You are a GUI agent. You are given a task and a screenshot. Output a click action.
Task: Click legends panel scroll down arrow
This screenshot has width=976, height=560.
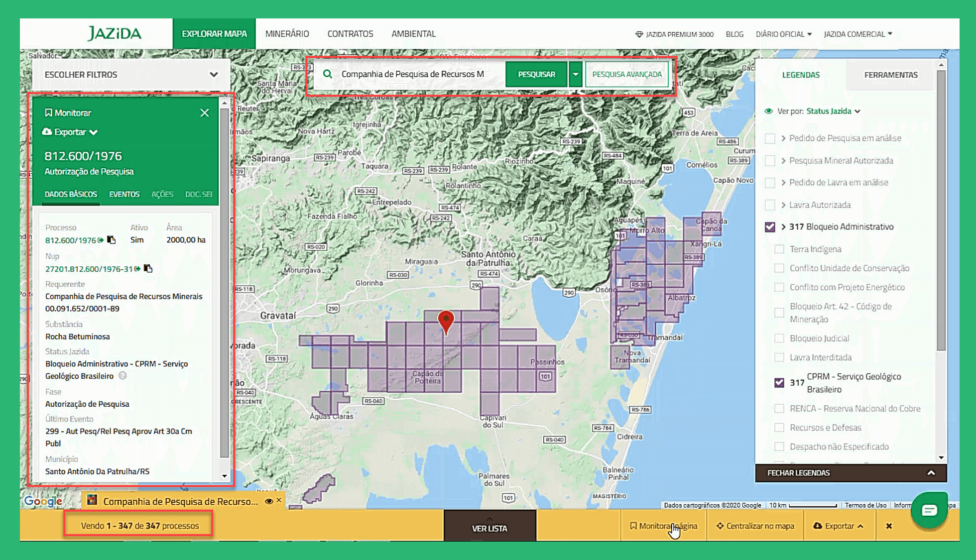(x=941, y=458)
